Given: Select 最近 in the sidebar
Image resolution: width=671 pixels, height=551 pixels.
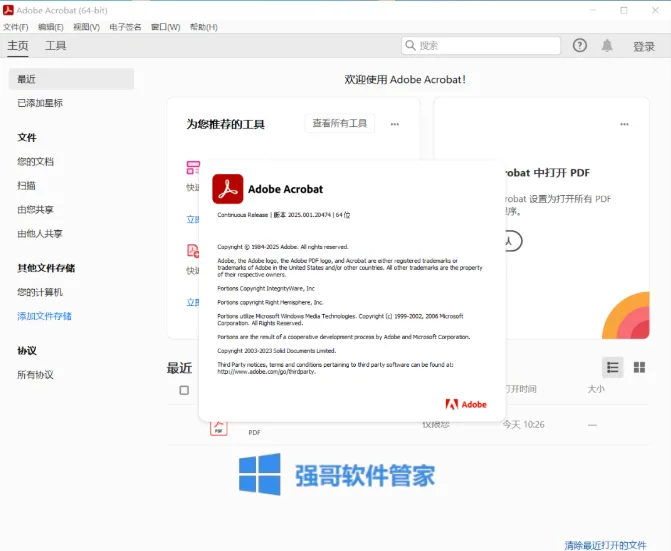Looking at the screenshot, I should [x=71, y=79].
